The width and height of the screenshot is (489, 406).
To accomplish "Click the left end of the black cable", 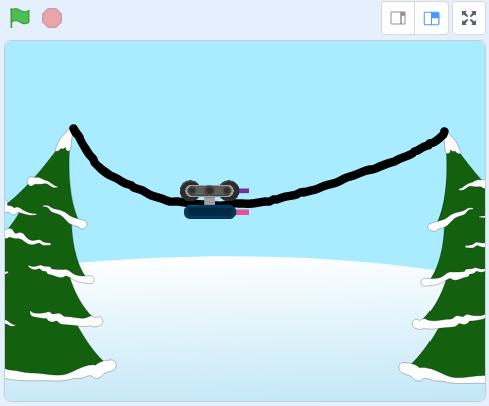I will 73,128.
